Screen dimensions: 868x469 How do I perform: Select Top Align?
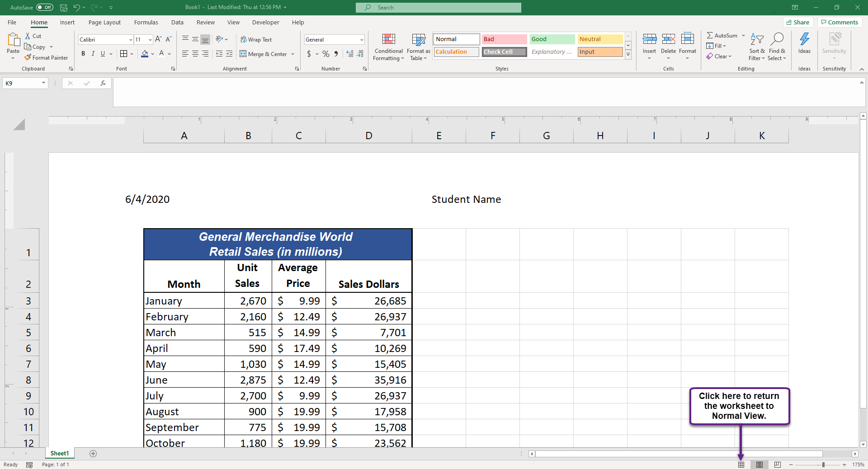[x=185, y=39]
